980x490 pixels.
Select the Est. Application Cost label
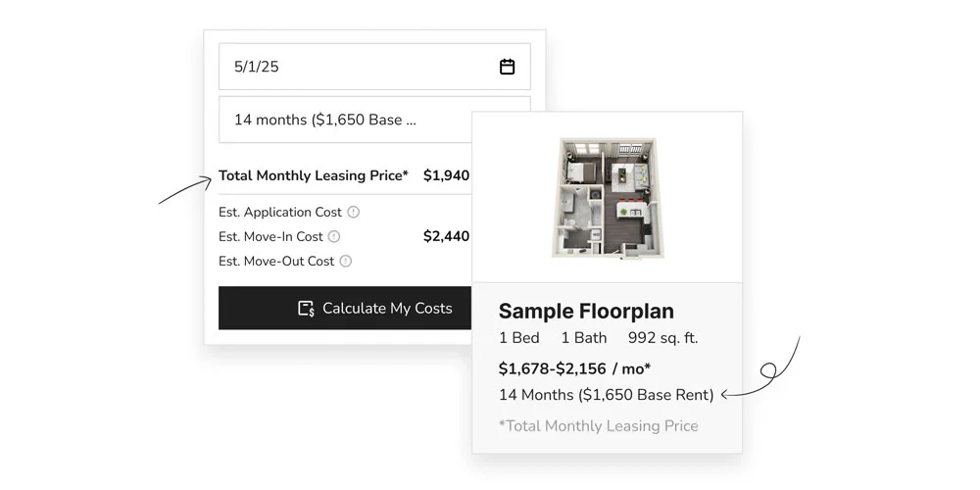pos(280,212)
